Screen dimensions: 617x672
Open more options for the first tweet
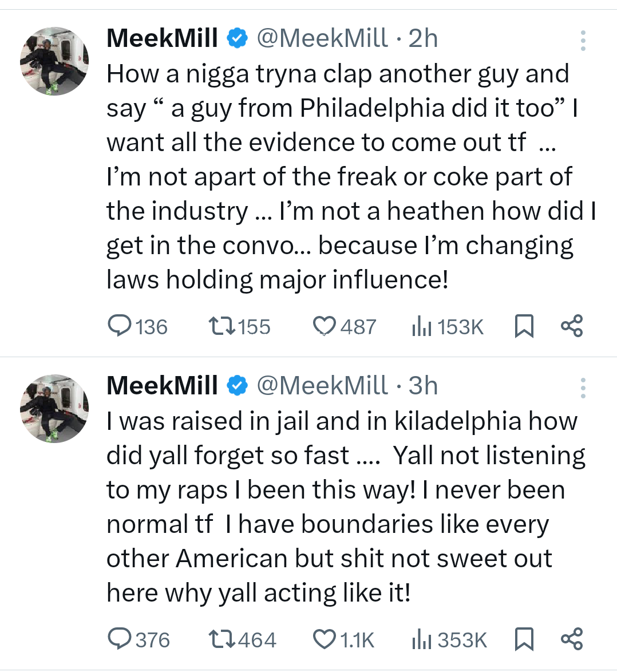[583, 41]
